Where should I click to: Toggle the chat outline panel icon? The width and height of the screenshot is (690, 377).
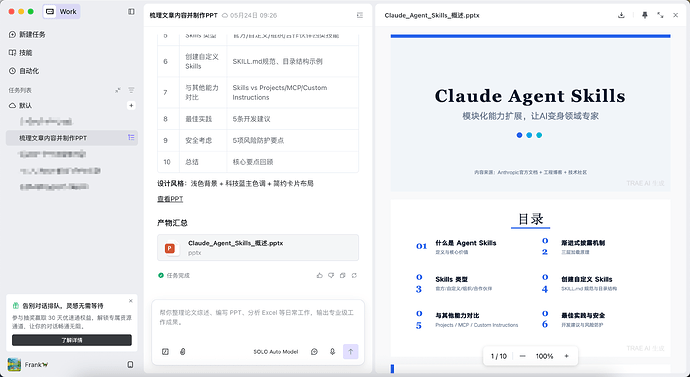pos(360,15)
